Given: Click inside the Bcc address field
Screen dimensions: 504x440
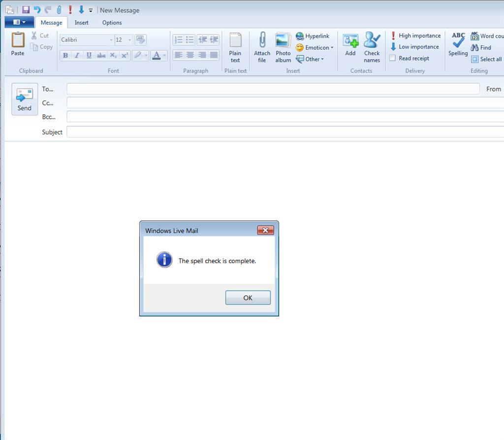Looking at the screenshot, I should point(285,117).
